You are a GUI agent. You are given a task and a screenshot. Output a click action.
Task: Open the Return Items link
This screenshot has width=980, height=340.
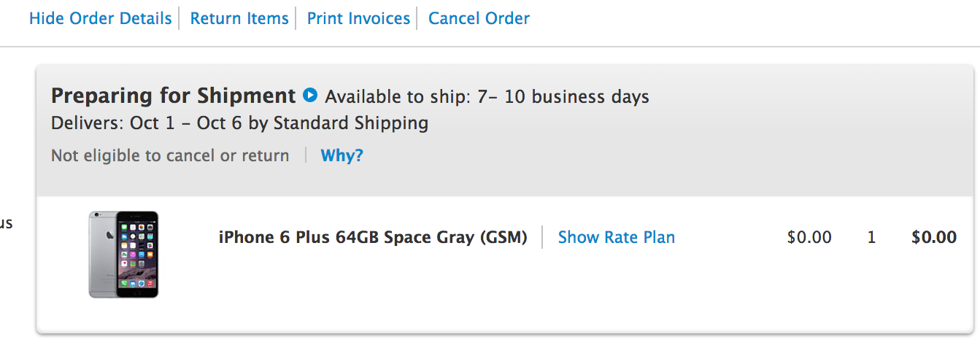click(239, 18)
